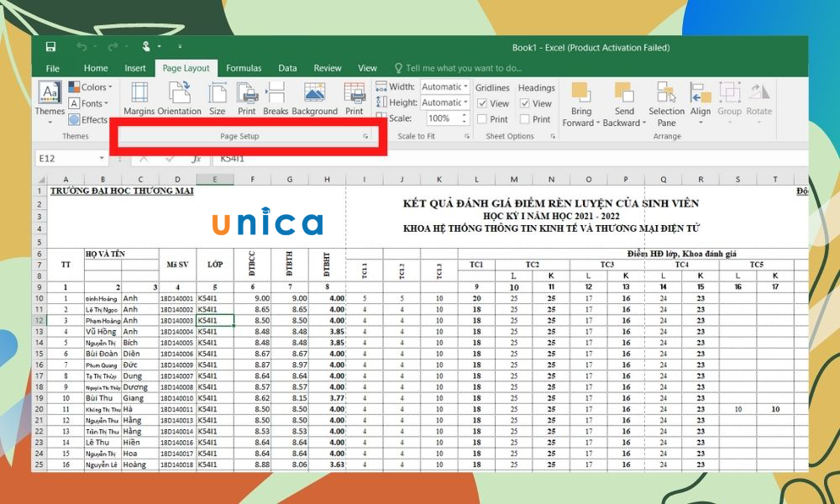Open the theme Fonts dropdown

pyautogui.click(x=88, y=103)
